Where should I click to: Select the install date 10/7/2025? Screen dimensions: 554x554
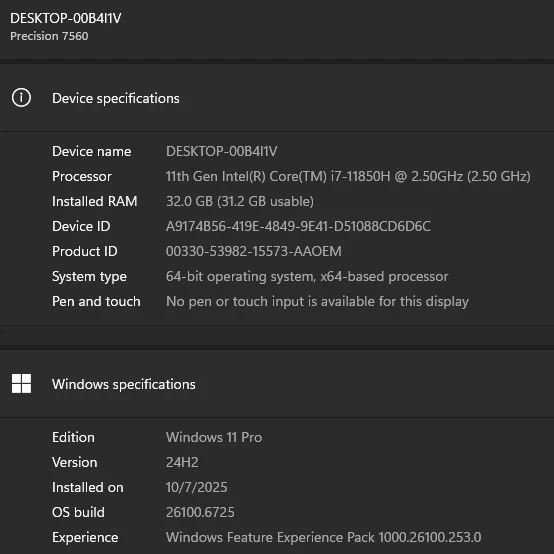(196, 488)
